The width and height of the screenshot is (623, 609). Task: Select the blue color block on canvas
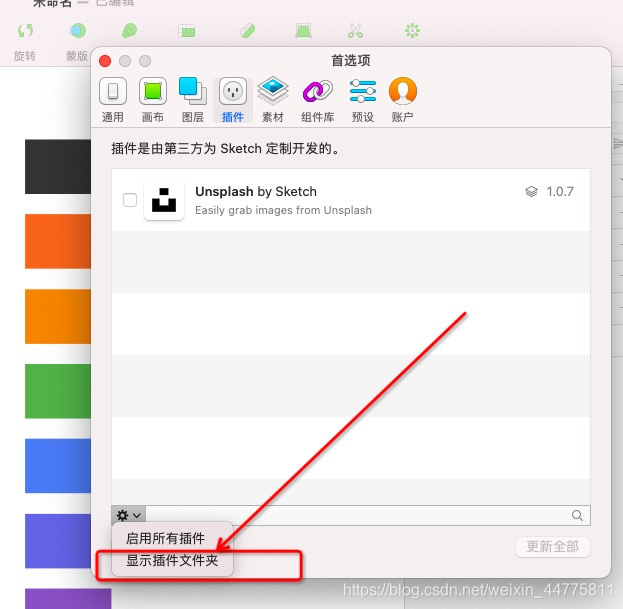pyautogui.click(x=58, y=466)
